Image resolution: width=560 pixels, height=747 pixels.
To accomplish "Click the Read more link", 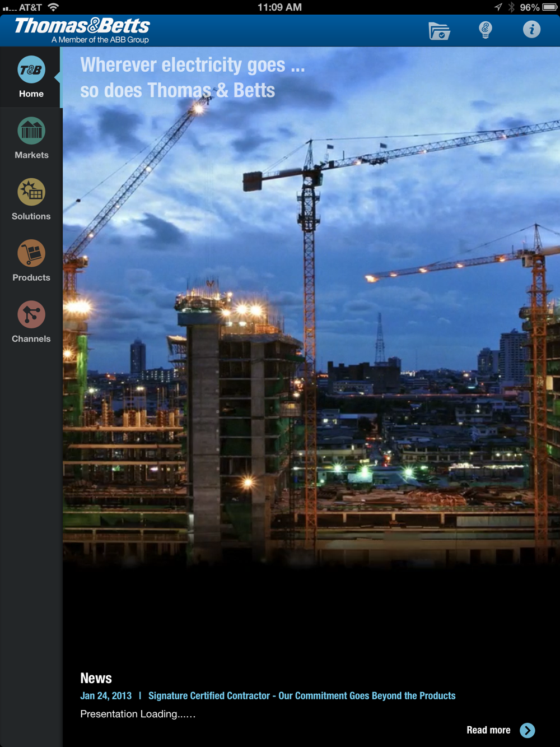I will (x=488, y=730).
